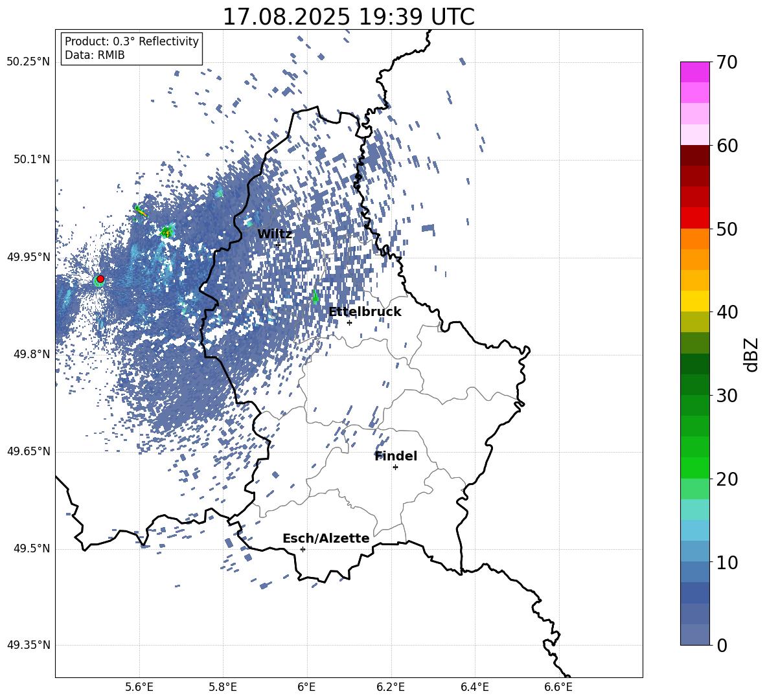Click the 6.4°E longitude label
Viewport: 767px width, 700px height.
(x=474, y=687)
